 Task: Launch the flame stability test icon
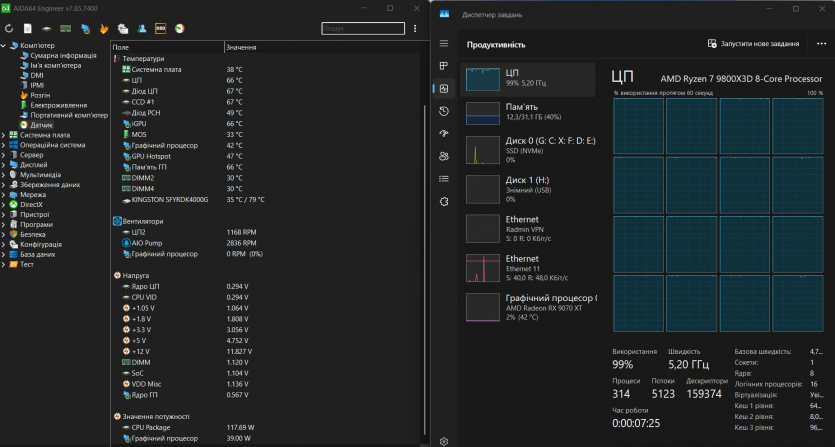click(x=103, y=28)
